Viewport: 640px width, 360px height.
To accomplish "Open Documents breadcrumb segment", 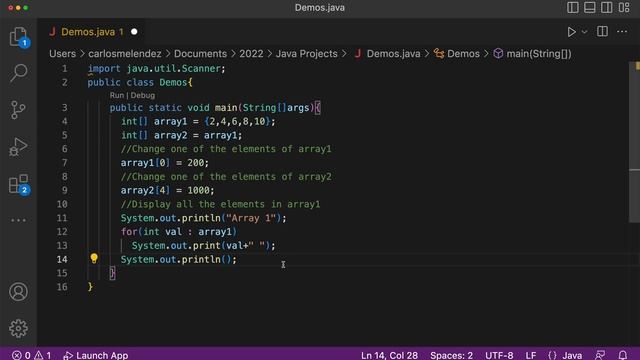I will (x=200, y=54).
